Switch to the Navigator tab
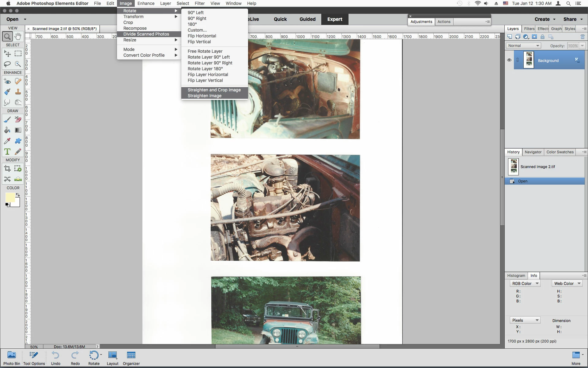The height and width of the screenshot is (368, 588). tap(533, 152)
